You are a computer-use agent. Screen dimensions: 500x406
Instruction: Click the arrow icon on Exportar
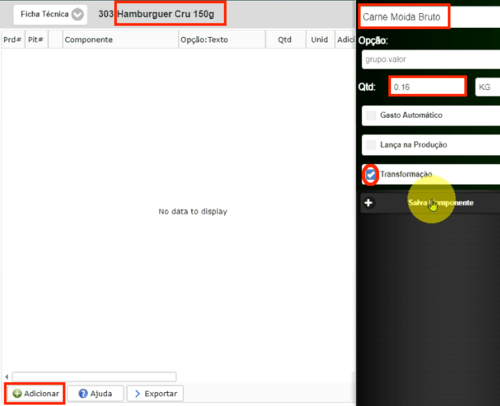coord(137,394)
